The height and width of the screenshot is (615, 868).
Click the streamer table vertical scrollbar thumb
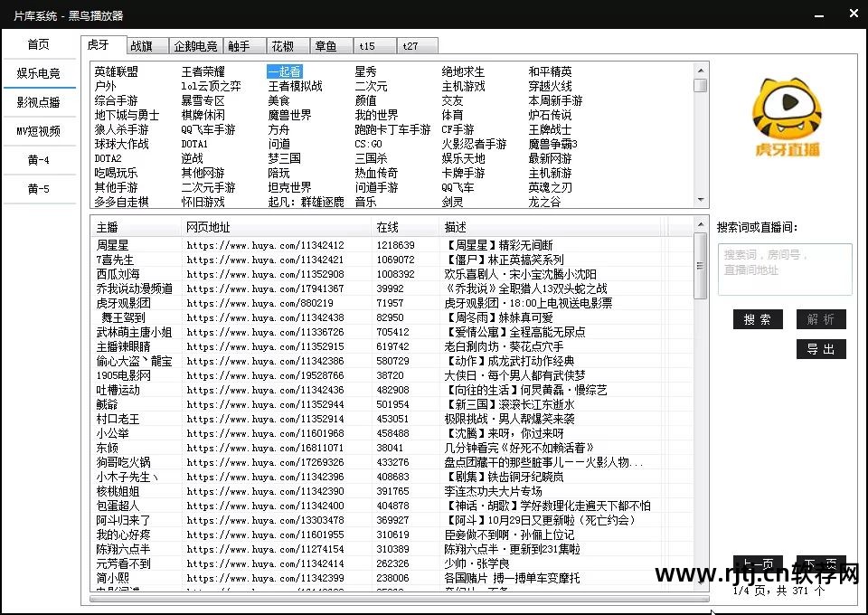701,266
